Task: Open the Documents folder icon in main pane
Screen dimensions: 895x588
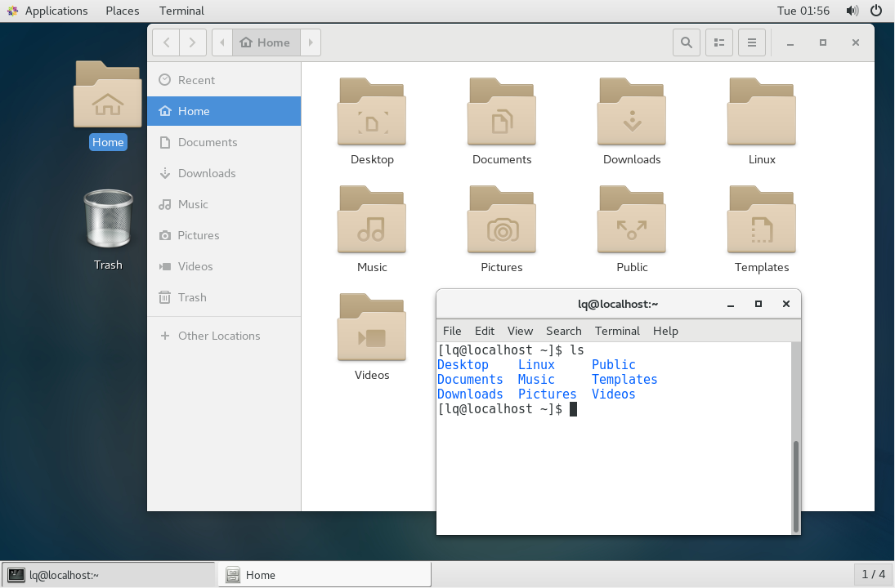Action: tap(502, 112)
